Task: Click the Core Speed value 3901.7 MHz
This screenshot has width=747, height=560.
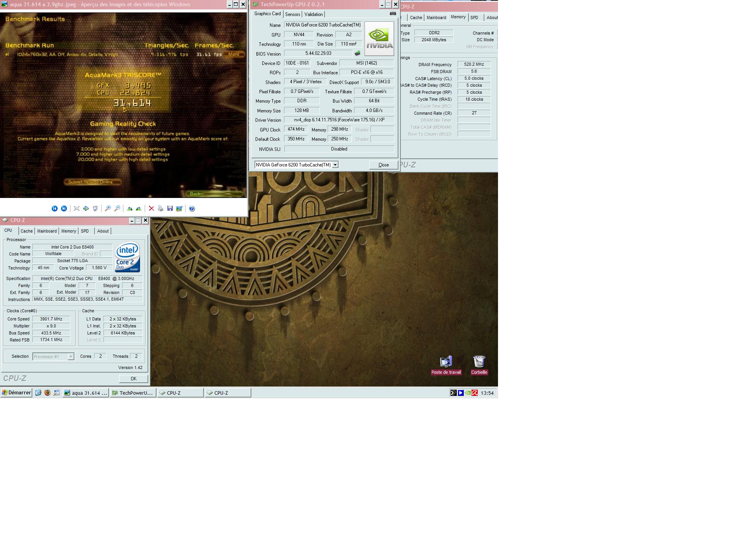Action: click(x=51, y=319)
